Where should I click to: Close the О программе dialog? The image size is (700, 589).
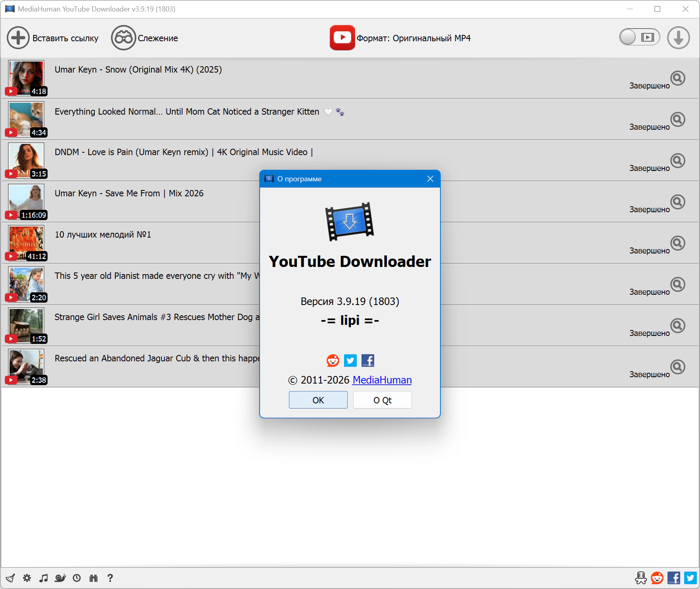(430, 179)
